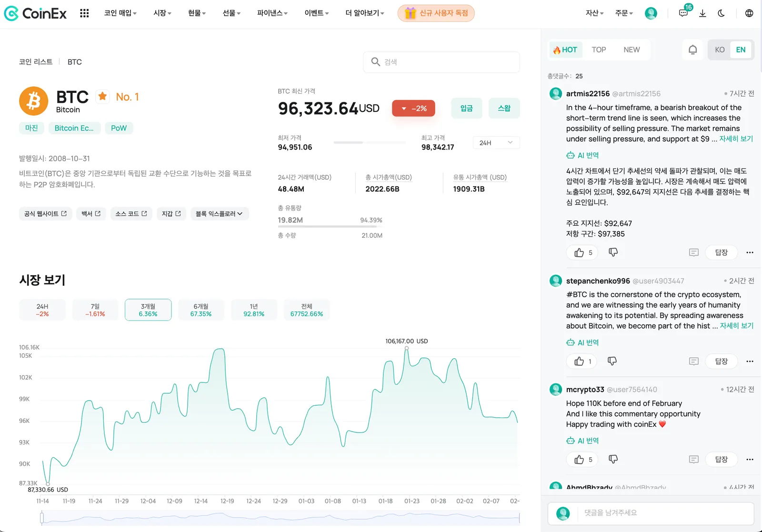Click the comment notification bell icon
The image size is (762, 532).
[693, 50]
